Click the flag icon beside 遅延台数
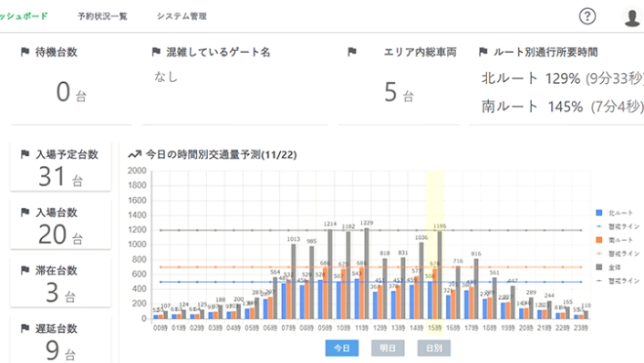This screenshot has width=644, height=363. click(25, 328)
